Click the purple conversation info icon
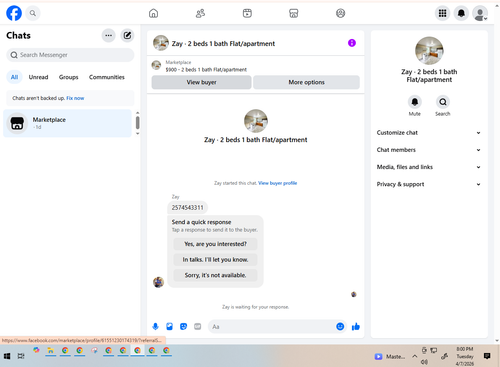Screen dimensions: 500x367 (352, 43)
